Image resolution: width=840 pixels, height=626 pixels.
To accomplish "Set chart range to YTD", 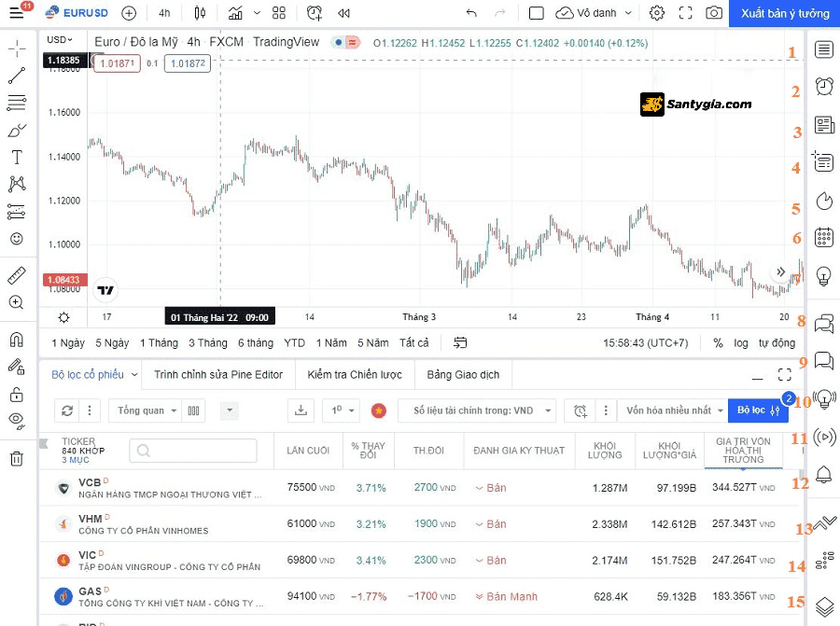I will [x=294, y=343].
